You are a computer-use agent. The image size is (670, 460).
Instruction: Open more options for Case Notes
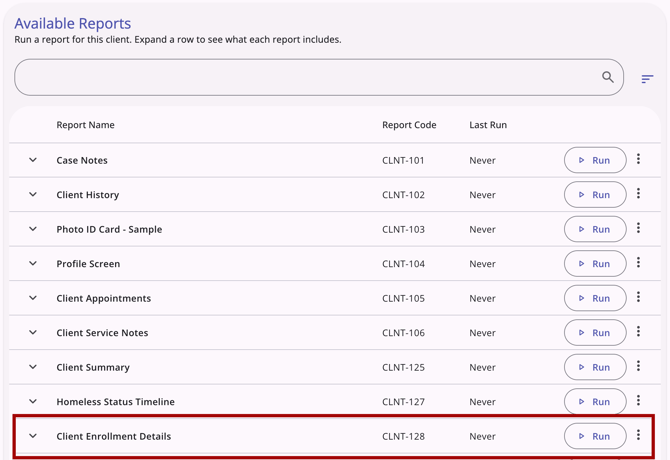638,159
